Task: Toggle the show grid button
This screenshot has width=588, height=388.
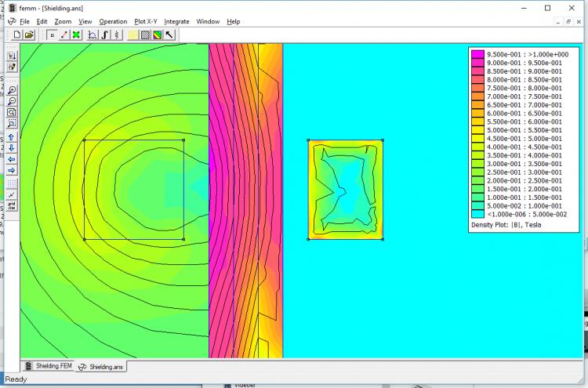Action: [12, 183]
